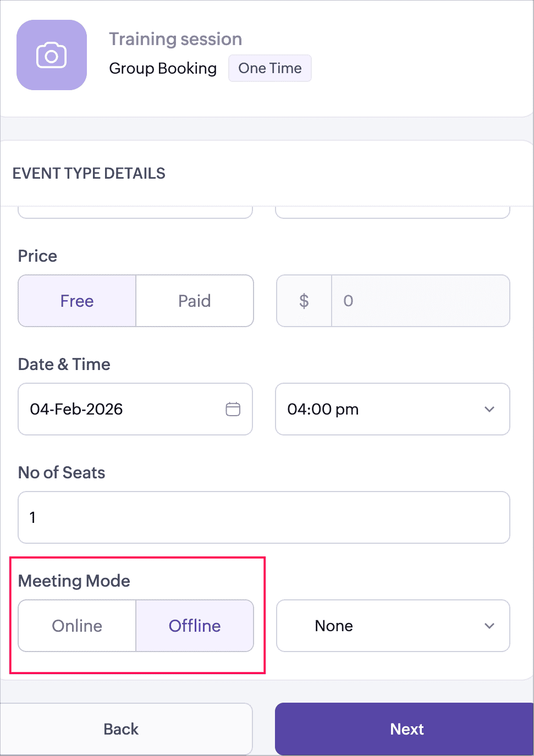Viewport: 534px width, 756px height.
Task: Open the calendar icon in date field
Action: click(233, 409)
